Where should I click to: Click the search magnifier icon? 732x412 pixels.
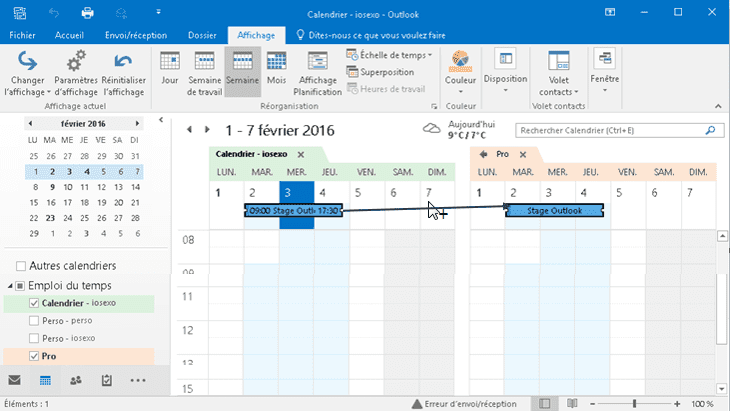(710, 130)
